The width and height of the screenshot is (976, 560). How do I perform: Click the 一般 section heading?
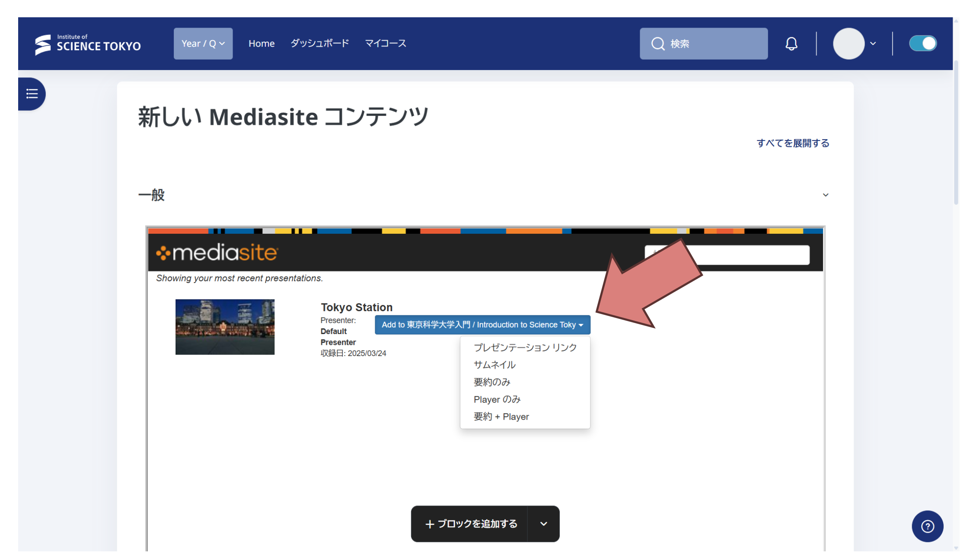pyautogui.click(x=151, y=195)
